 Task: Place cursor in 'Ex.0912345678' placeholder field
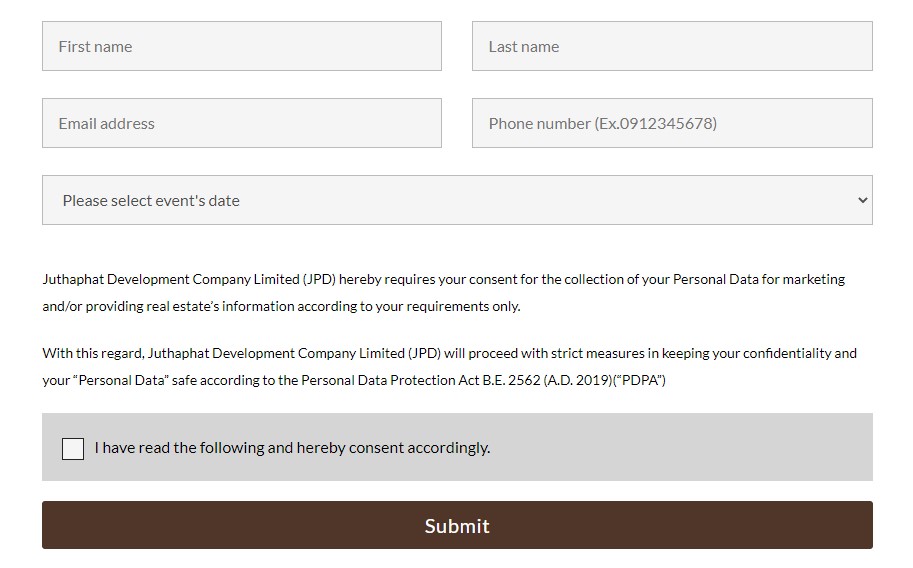tap(672, 123)
